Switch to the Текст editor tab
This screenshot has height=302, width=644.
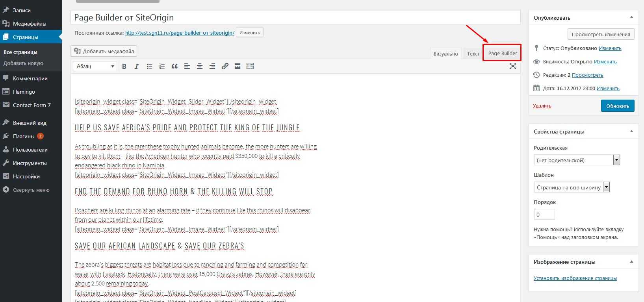coord(473,54)
